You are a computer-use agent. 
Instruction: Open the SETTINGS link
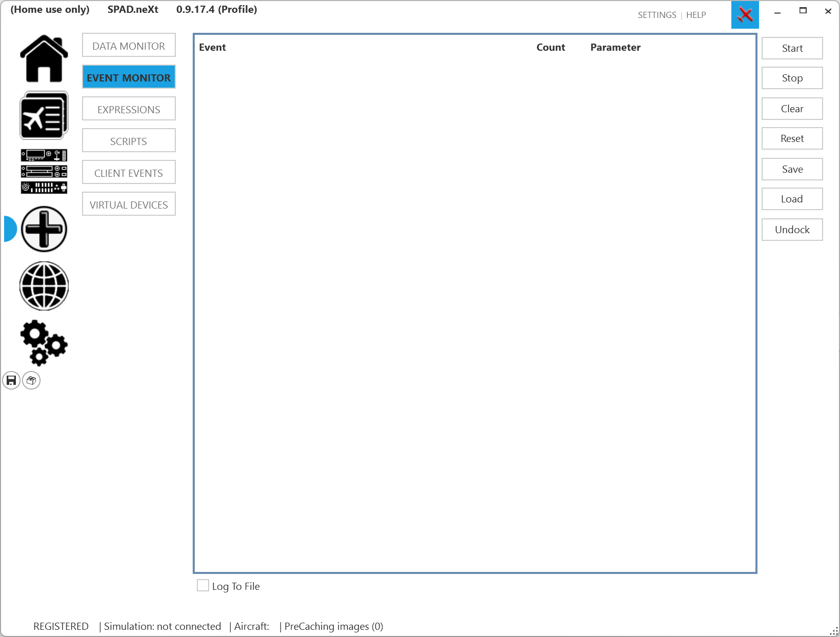tap(657, 15)
